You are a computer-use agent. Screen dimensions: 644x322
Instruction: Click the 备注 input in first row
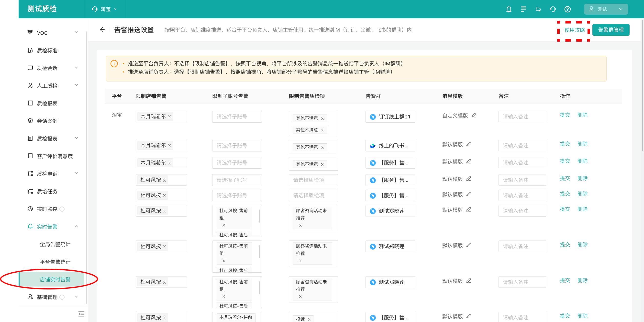point(522,117)
